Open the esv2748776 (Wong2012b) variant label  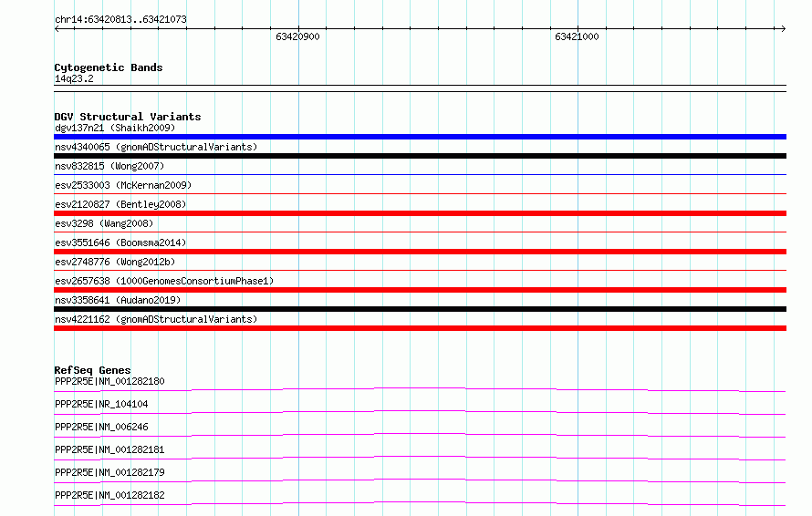(115, 262)
